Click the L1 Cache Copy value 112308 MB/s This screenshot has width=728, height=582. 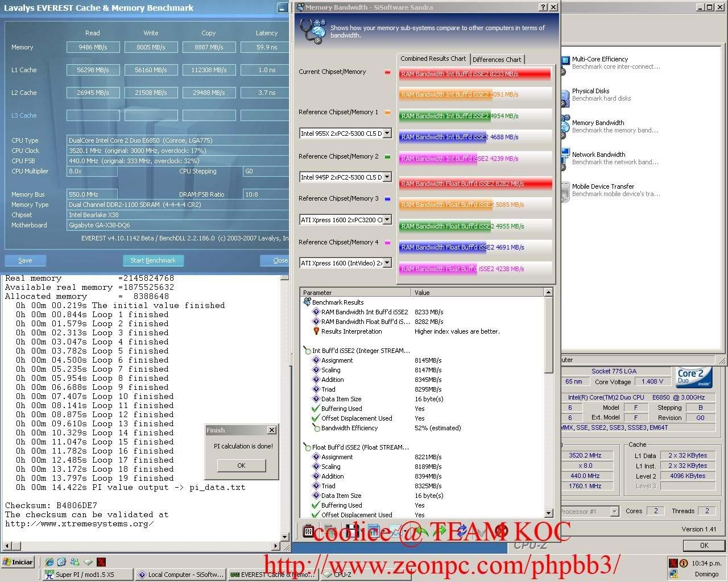pos(209,70)
